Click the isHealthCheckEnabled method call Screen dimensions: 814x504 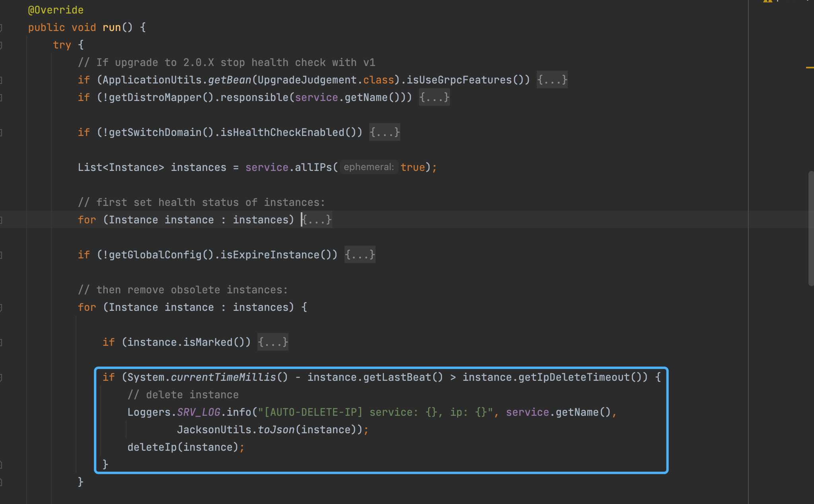coord(282,132)
